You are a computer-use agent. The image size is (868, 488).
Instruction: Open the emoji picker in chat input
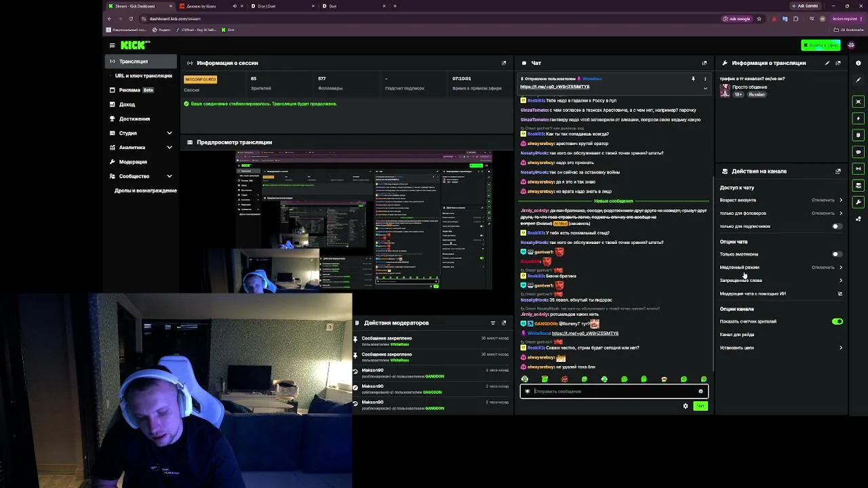click(701, 391)
